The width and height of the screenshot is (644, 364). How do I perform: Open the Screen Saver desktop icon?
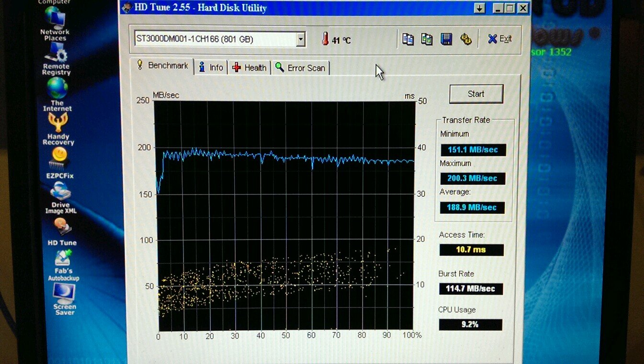(x=64, y=299)
